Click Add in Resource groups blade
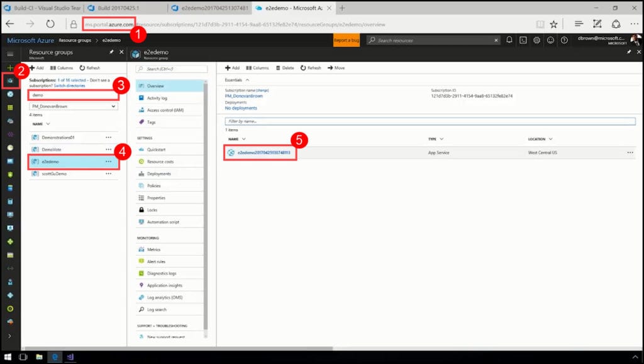The width and height of the screenshot is (644, 364). tap(36, 68)
